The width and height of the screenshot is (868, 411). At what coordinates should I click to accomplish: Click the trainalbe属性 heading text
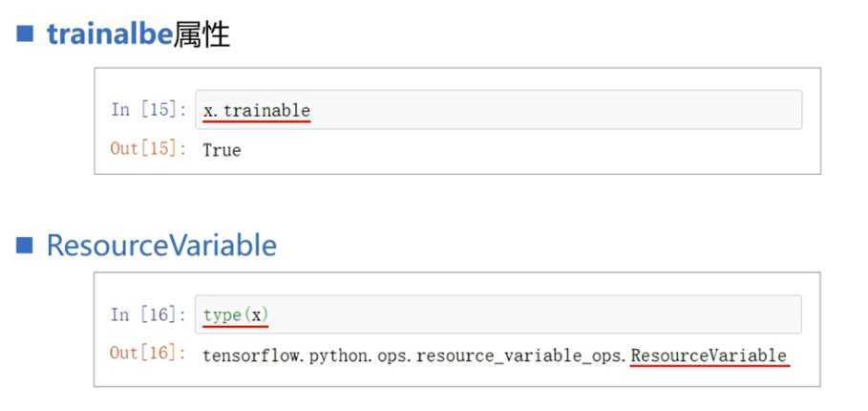pos(138,35)
